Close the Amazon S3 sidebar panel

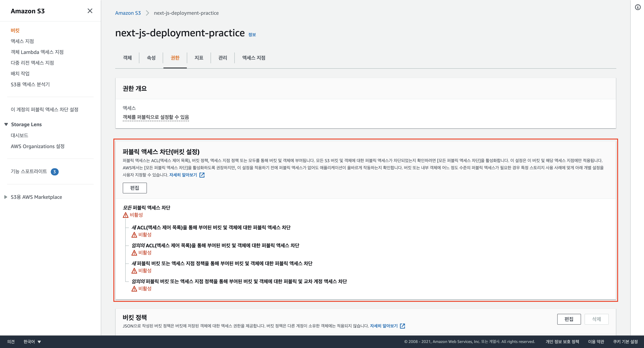click(90, 11)
